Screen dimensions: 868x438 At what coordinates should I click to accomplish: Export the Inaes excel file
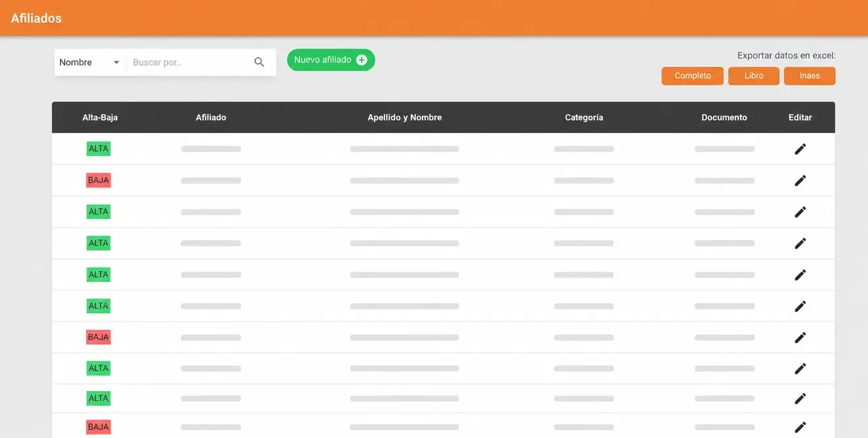810,76
